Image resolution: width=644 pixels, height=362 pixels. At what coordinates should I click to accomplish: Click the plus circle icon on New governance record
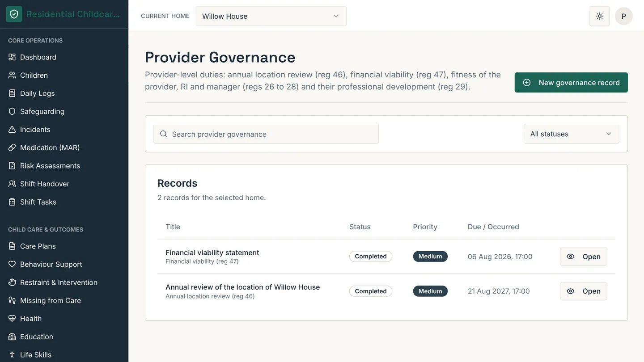(x=527, y=83)
